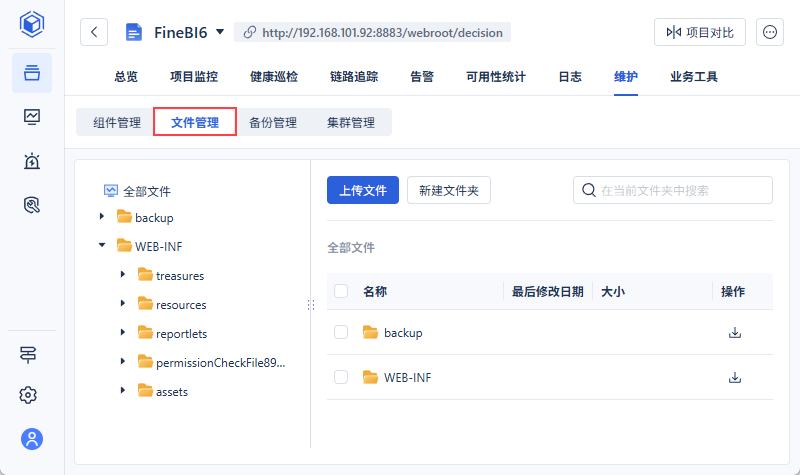Click the 名称 column header
The width and height of the screenshot is (800, 475).
pos(375,291)
